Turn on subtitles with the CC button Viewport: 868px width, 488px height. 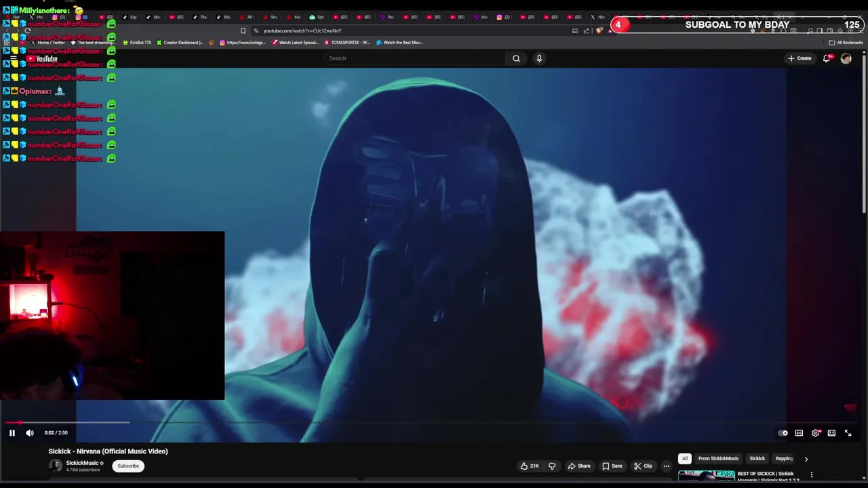pos(799,433)
